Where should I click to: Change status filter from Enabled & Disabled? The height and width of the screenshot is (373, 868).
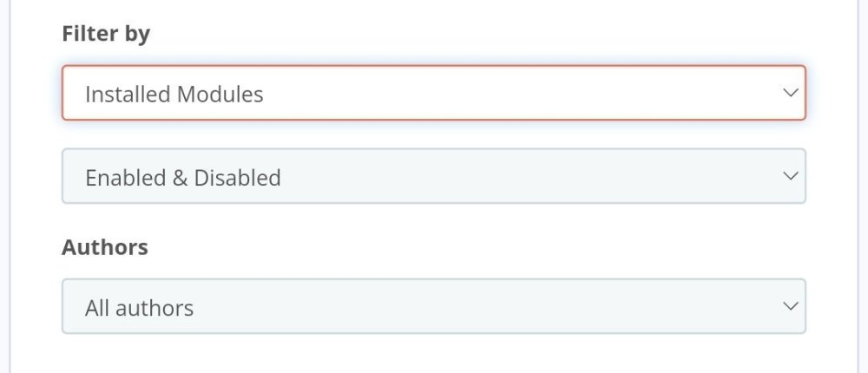tap(433, 177)
